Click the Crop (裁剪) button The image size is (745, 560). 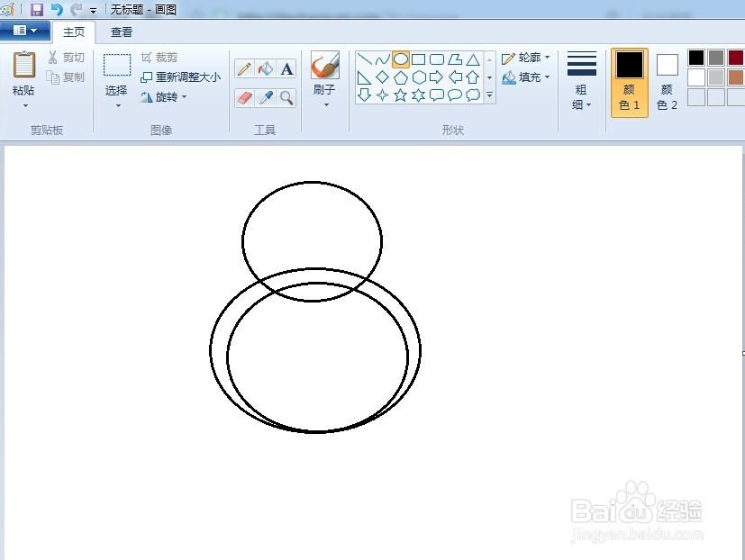click(159, 58)
